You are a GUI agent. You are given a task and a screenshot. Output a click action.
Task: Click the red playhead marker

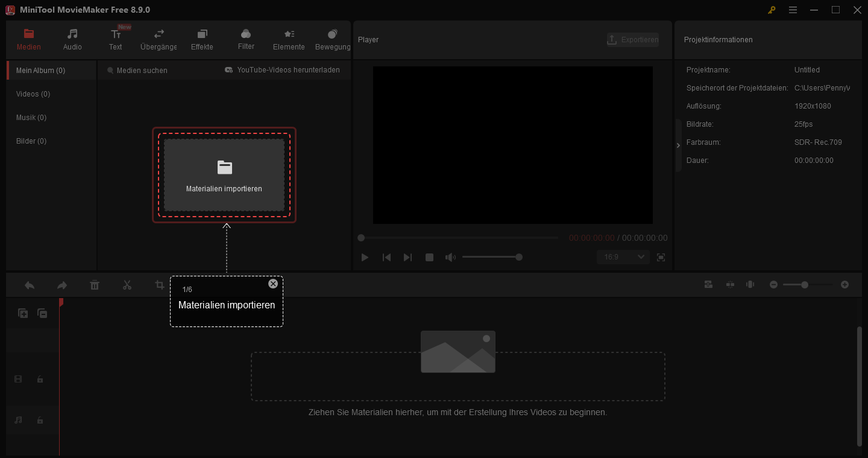(61, 302)
